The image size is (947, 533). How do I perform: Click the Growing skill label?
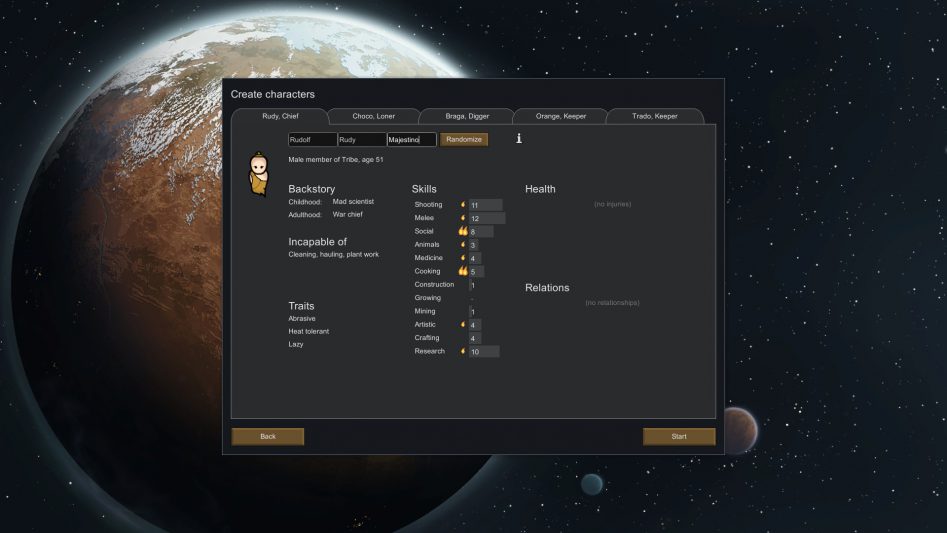click(x=428, y=298)
